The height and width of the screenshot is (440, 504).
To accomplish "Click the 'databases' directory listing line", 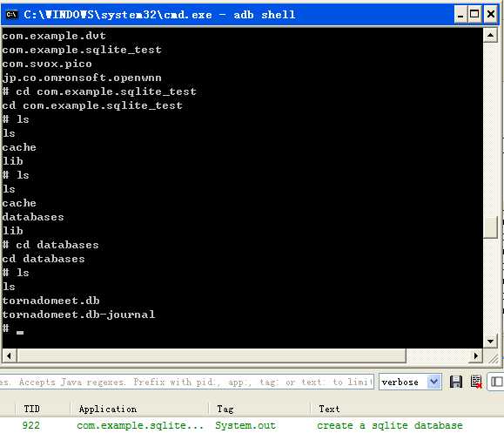I will coord(33,217).
